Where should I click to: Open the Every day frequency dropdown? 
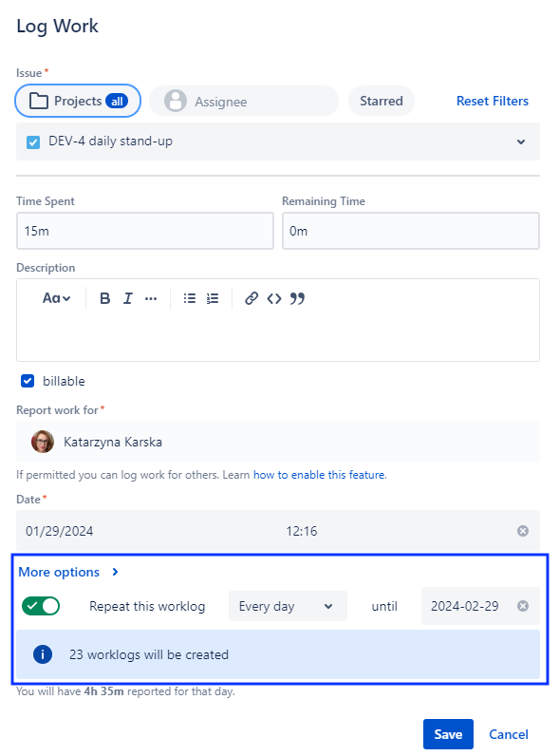point(288,606)
